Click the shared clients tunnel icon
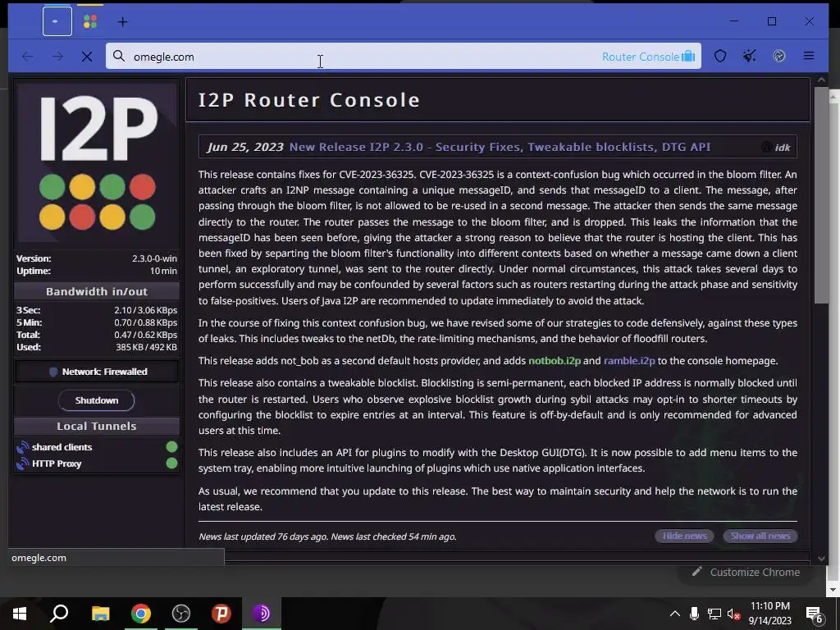The height and width of the screenshot is (630, 840). tap(22, 447)
